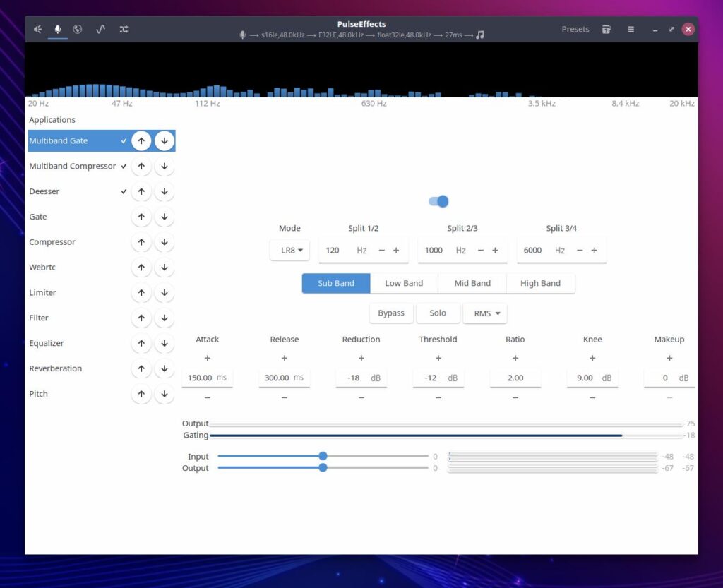Select the High Band tab
Screen dimensions: 723x588
540,283
